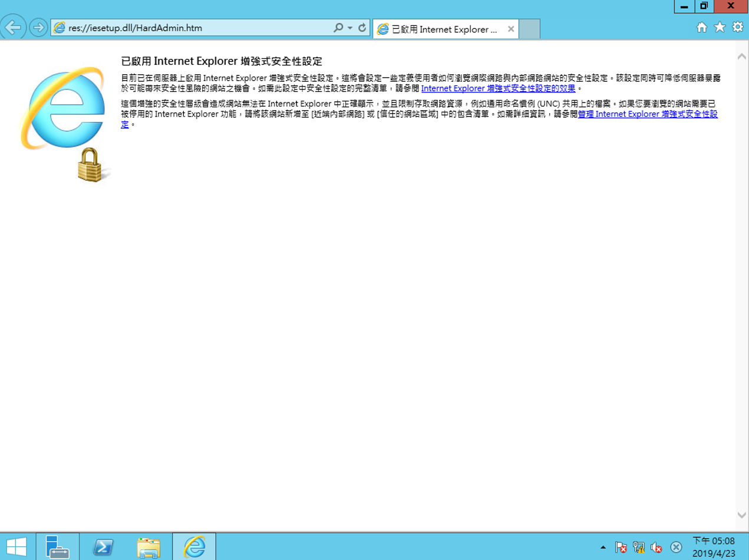Viewport: 749px width, 560px height.
Task: Open Favorites with the star icon
Action: pyautogui.click(x=720, y=27)
